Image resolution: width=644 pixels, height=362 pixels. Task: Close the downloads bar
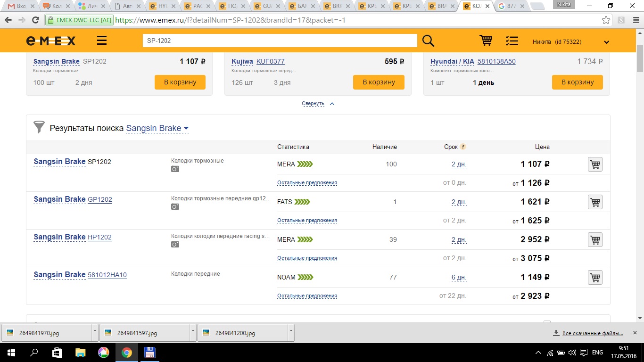(634, 333)
